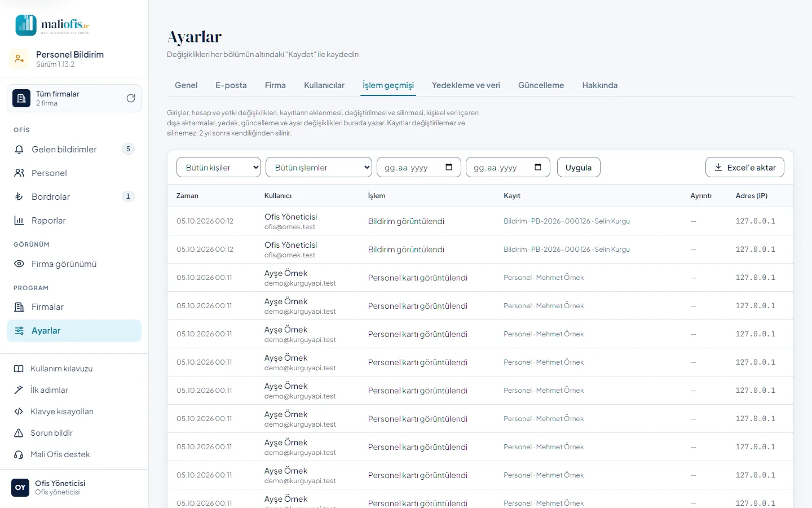812x508 pixels.
Task: Open Firmalar in the sidebar
Action: tap(74, 307)
